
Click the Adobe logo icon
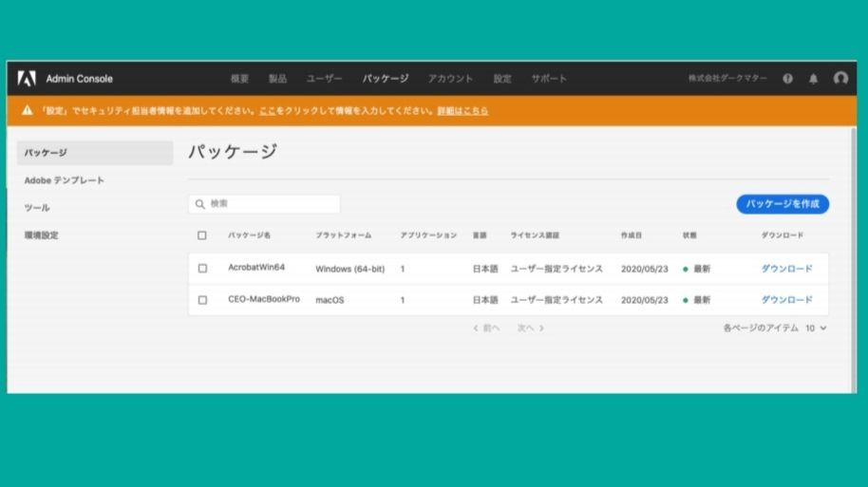click(x=27, y=79)
